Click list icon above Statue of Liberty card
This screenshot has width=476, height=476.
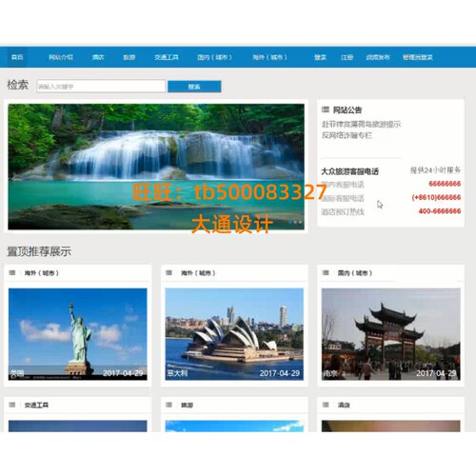click(12, 272)
